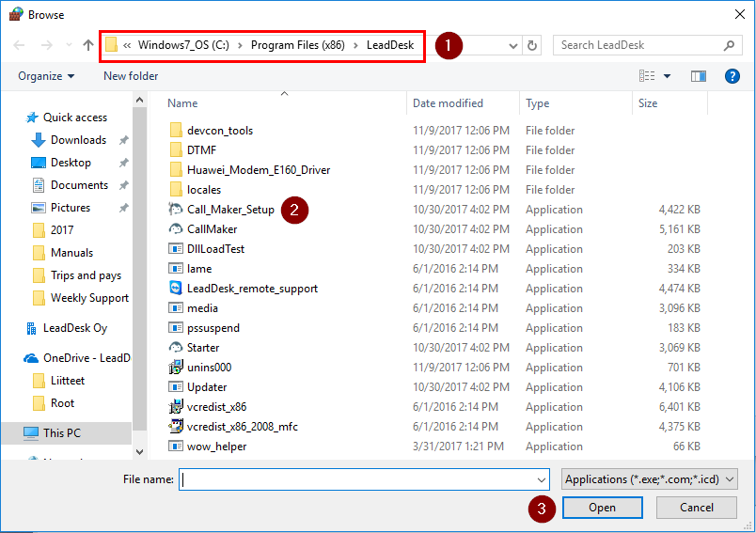Sort by Size column header

(648, 103)
